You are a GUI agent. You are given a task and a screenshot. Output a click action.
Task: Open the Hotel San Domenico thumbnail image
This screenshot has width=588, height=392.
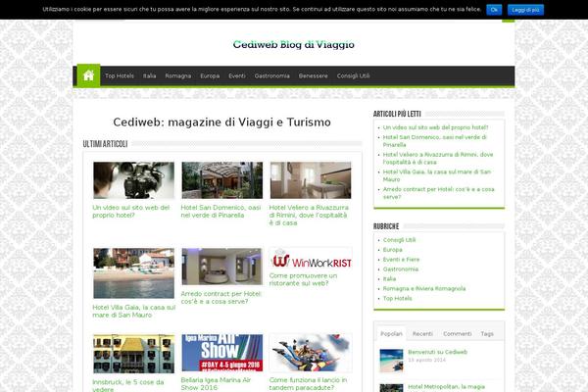coord(222,180)
